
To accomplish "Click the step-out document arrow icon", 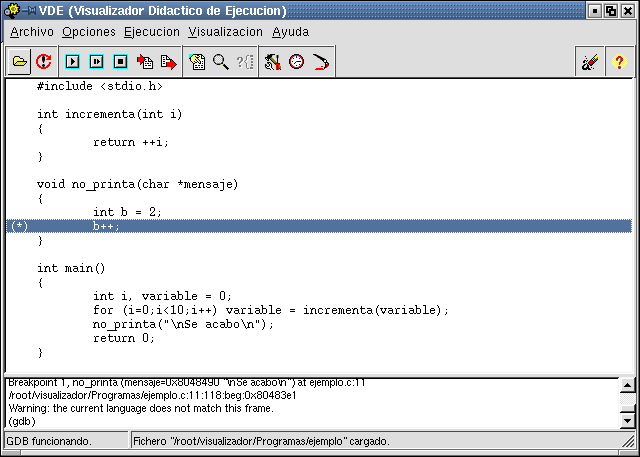I will [x=168, y=62].
